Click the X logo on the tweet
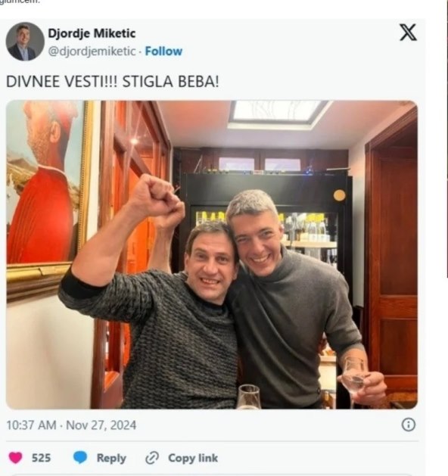This screenshot has height=476, width=448. (x=408, y=33)
